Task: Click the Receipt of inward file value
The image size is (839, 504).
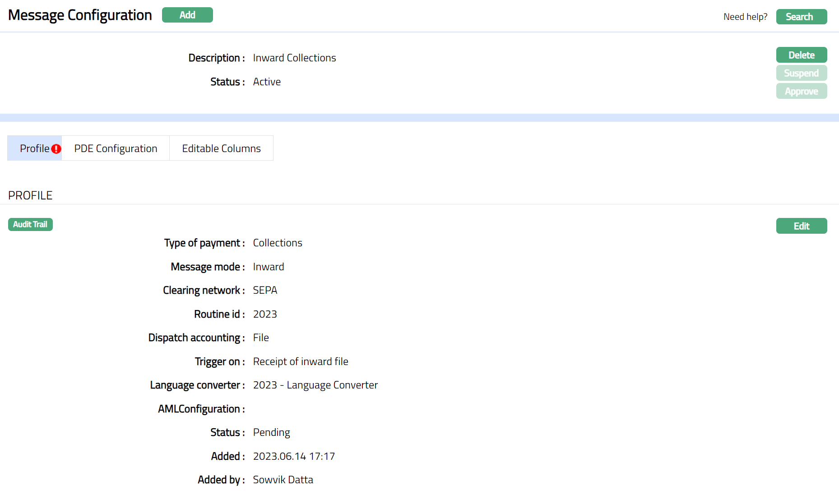Action: 301,361
